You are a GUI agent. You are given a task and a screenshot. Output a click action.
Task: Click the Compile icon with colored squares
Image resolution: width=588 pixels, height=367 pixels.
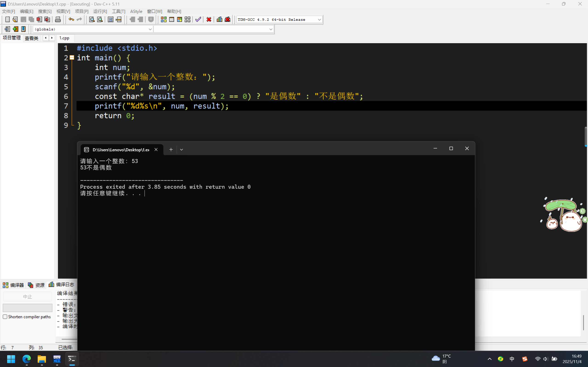click(164, 20)
